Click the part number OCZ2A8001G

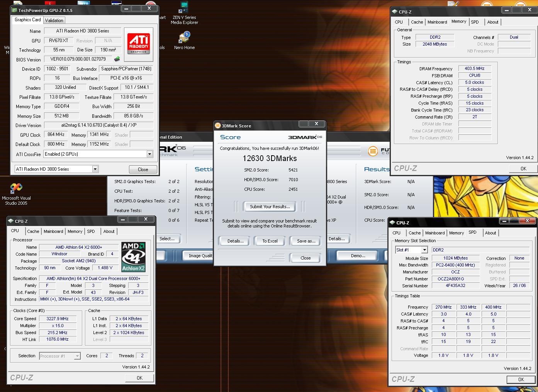[x=455, y=279]
